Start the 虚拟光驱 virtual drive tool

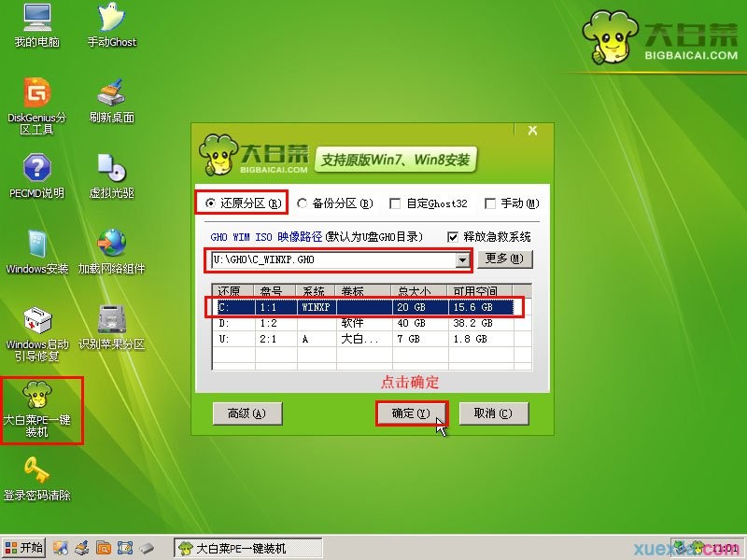(x=112, y=177)
